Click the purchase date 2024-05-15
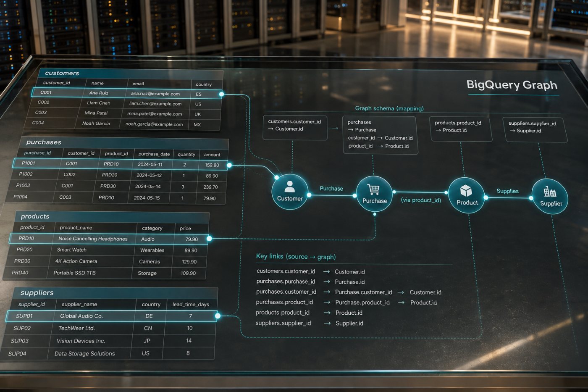The width and height of the screenshot is (588, 392). pos(147,197)
